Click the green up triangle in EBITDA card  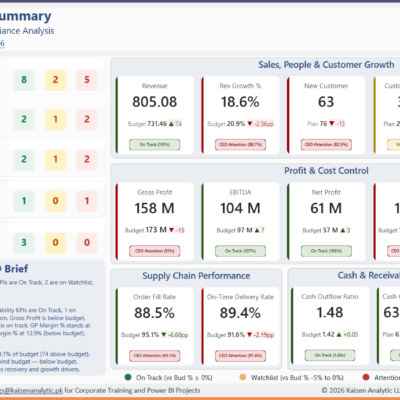tap(257, 230)
